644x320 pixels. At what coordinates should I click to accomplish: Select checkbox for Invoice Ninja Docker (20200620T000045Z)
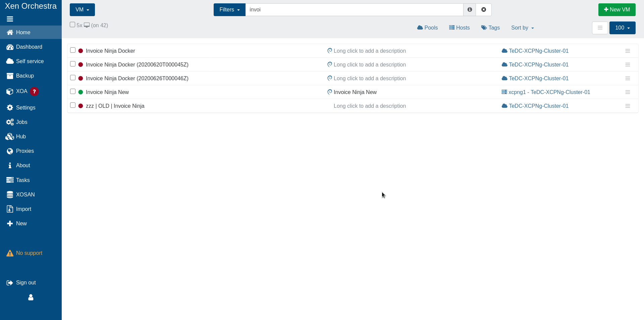[73, 64]
